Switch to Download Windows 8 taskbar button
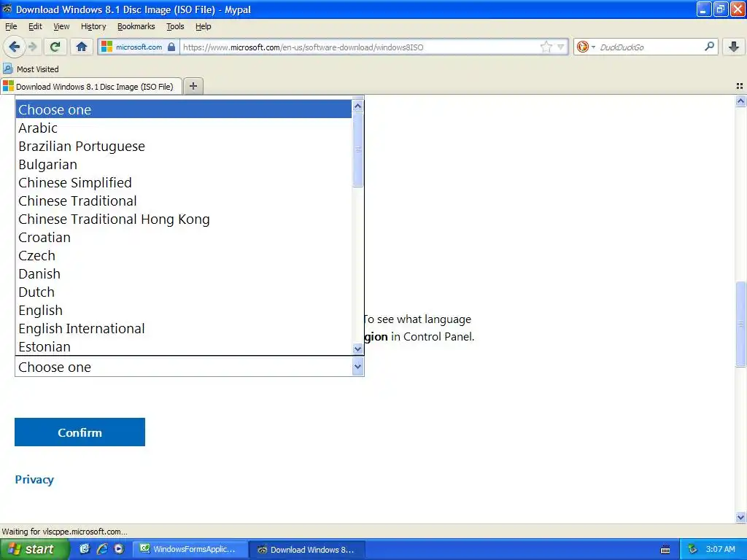This screenshot has width=747, height=560. tap(307, 549)
